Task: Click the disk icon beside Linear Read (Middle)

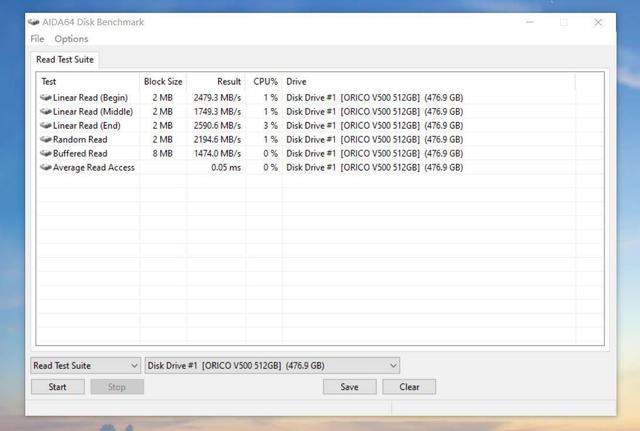Action: (x=46, y=111)
